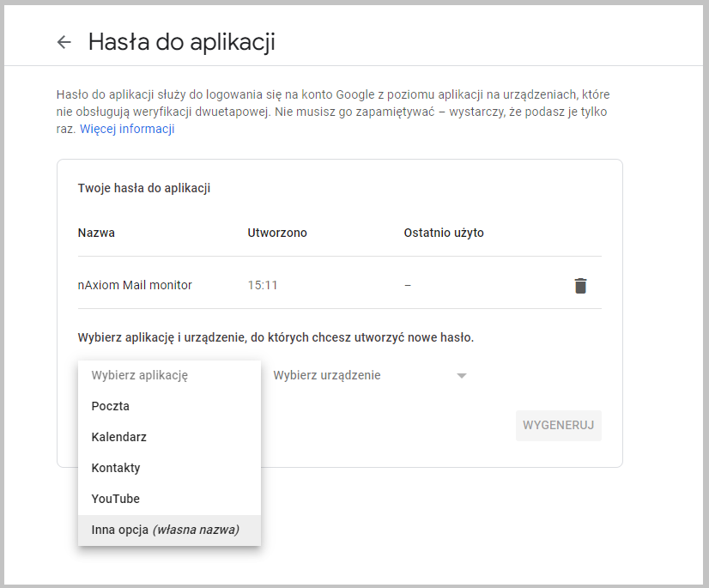Select YouTube in the application menu
The width and height of the screenshot is (709, 588).
pyautogui.click(x=115, y=498)
